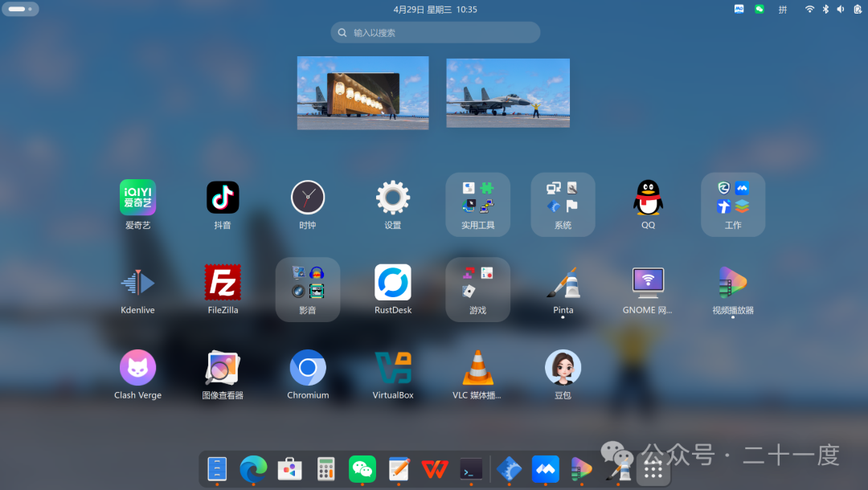Open the 时钟 clock app
The width and height of the screenshot is (868, 490).
pos(308,198)
